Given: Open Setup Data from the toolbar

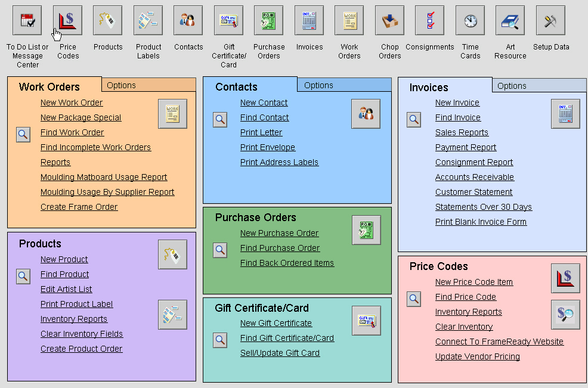Looking at the screenshot, I should (x=550, y=20).
